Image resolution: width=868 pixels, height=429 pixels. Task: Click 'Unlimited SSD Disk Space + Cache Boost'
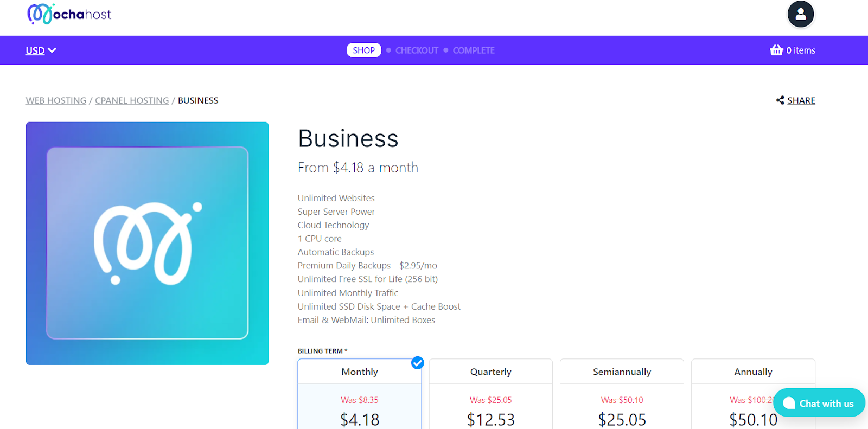point(379,306)
